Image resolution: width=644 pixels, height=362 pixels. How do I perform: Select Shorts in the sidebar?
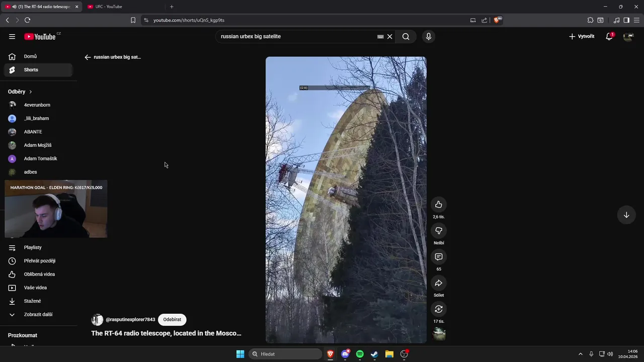tap(38, 70)
